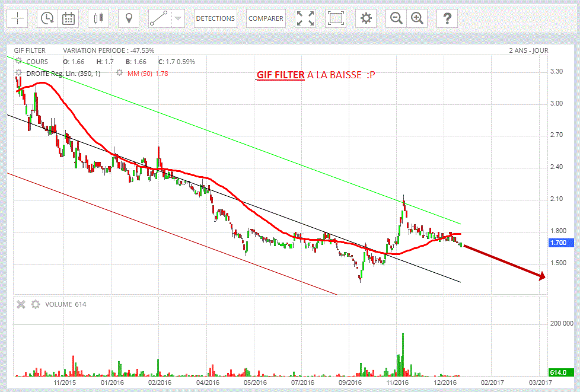Viewport: 580px width, 392px height.
Task: Click the H: 1.7 high value
Action: 105,62
